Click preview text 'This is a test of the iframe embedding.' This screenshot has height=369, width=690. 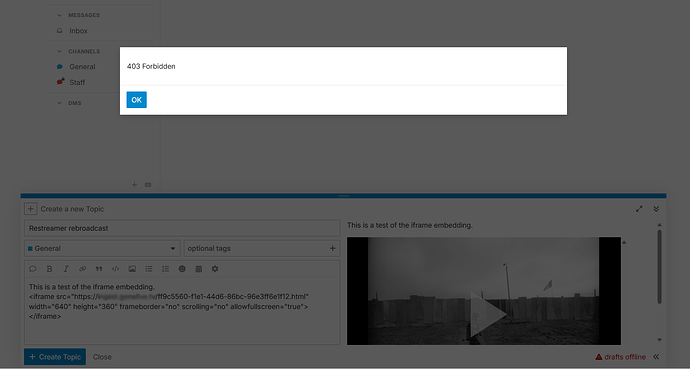coord(410,225)
